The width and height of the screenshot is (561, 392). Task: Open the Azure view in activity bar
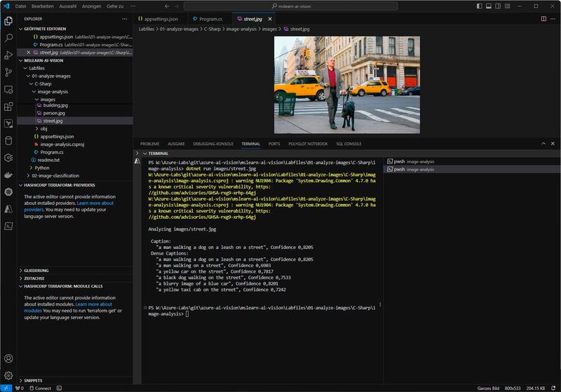(x=8, y=209)
